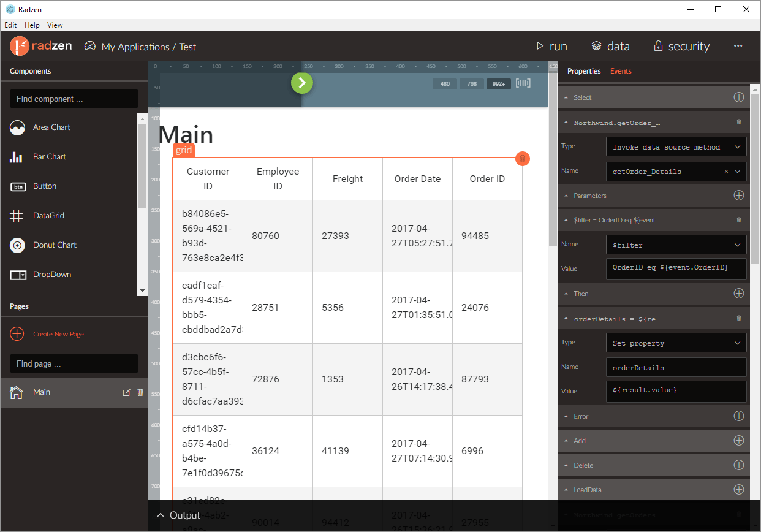Add a handler to the Select event
Viewport: 761px width, 532px height.
pyautogui.click(x=739, y=97)
